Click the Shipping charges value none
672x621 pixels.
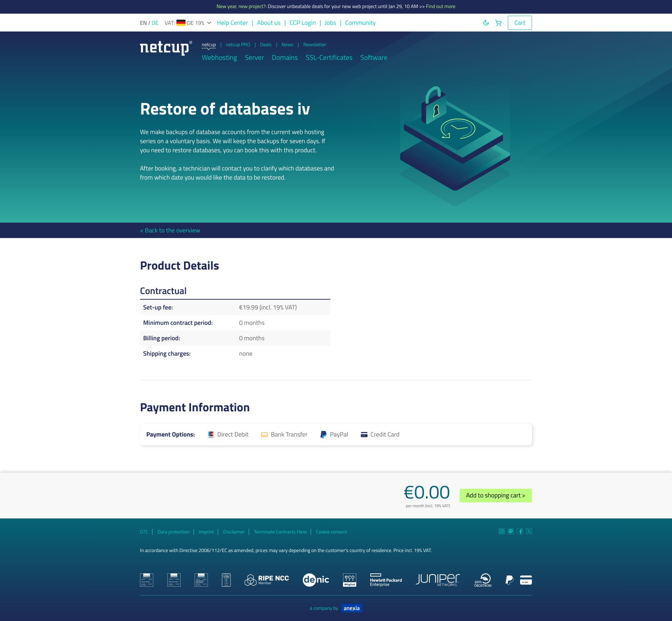tap(246, 354)
